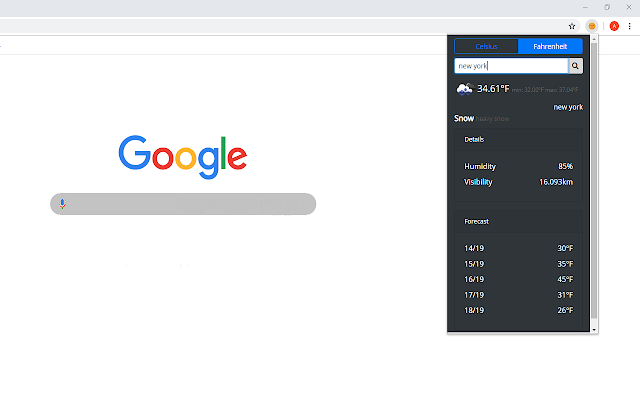Bookmark this page with the star icon

pos(572,26)
